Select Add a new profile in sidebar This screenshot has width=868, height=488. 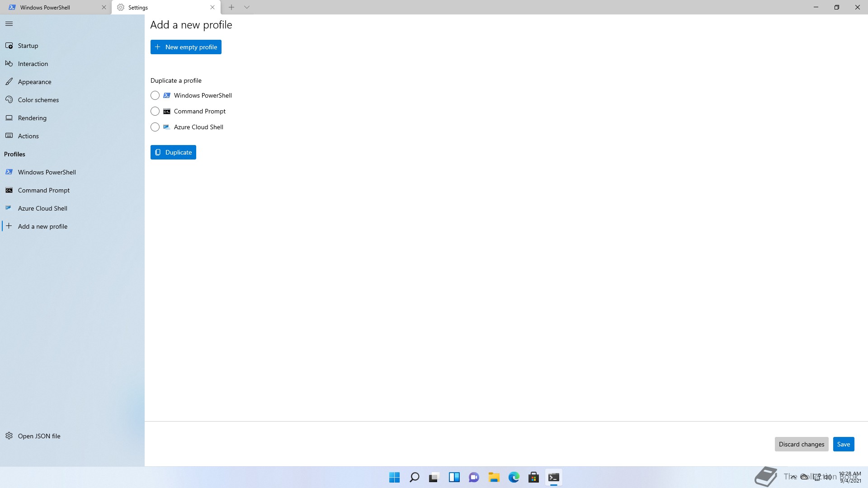coord(72,226)
